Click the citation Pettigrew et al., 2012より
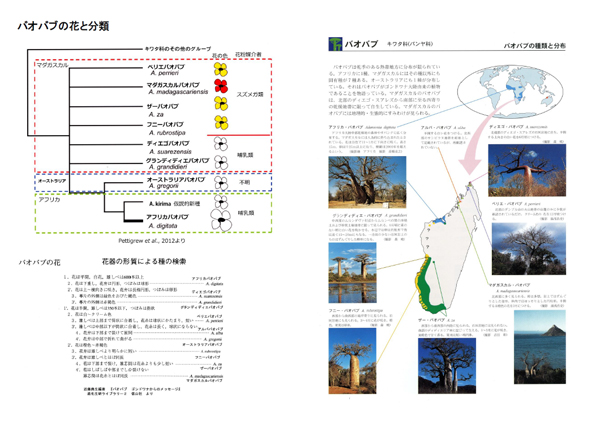Screen dimensions: 600x430 click(152, 241)
